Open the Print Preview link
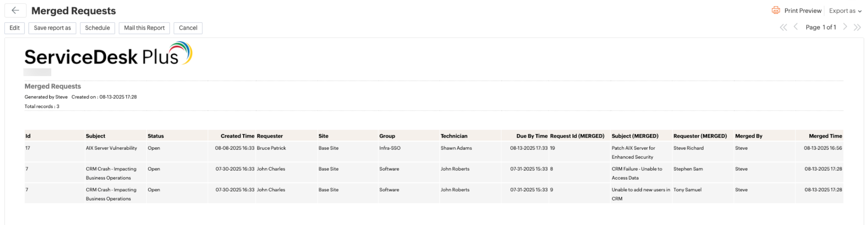Screen dimensions: 868x225 (x=803, y=11)
